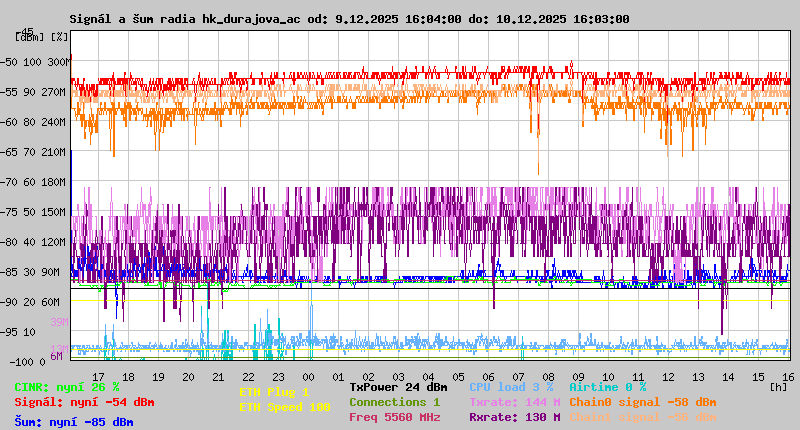The height and width of the screenshot is (430, 800).
Task: Select the 'Signál: nyní -54 dBm' legend entry
Action: pyautogui.click(x=84, y=402)
